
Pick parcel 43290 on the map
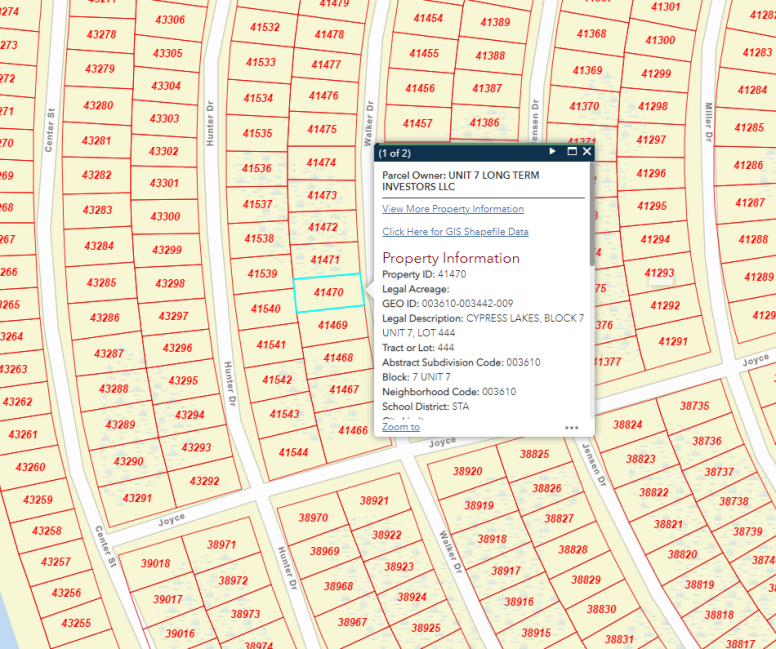click(128, 461)
